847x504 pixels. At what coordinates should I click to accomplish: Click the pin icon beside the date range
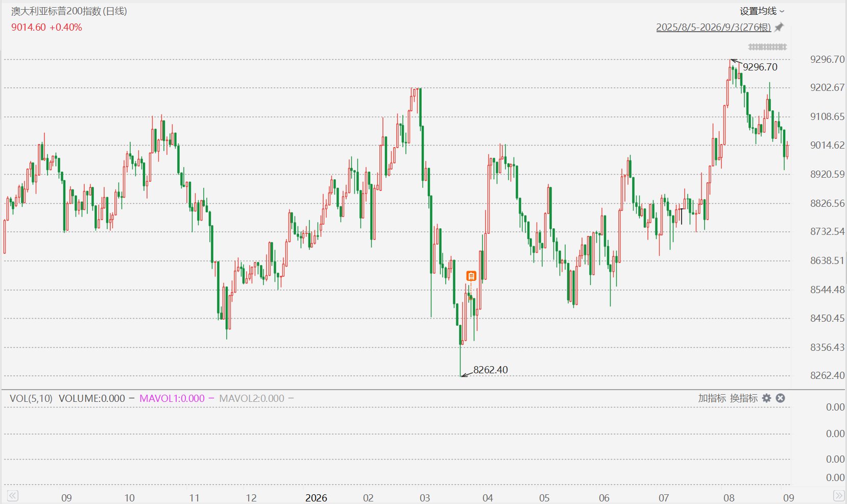(779, 28)
